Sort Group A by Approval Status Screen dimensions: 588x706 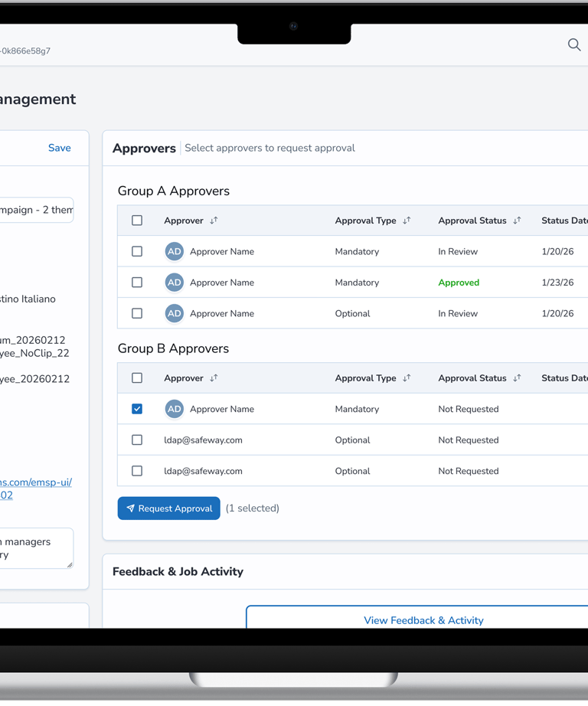[x=517, y=221]
